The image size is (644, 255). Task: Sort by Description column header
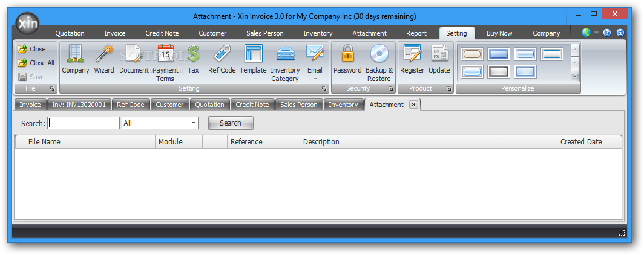(x=429, y=142)
